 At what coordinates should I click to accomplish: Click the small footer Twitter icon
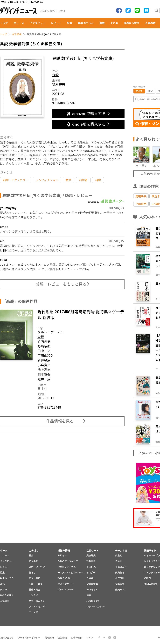coord(104,637)
